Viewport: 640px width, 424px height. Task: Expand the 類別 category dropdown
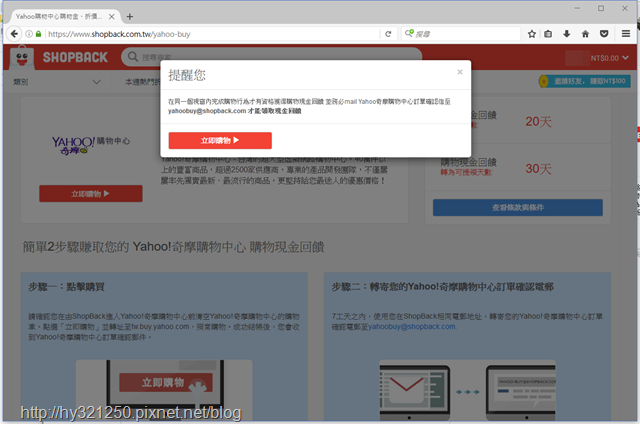57,82
